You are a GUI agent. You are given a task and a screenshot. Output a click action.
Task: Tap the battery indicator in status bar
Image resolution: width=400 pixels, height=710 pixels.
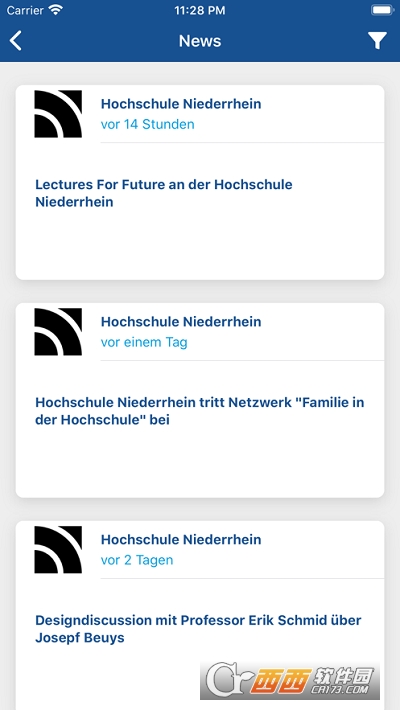pyautogui.click(x=382, y=10)
